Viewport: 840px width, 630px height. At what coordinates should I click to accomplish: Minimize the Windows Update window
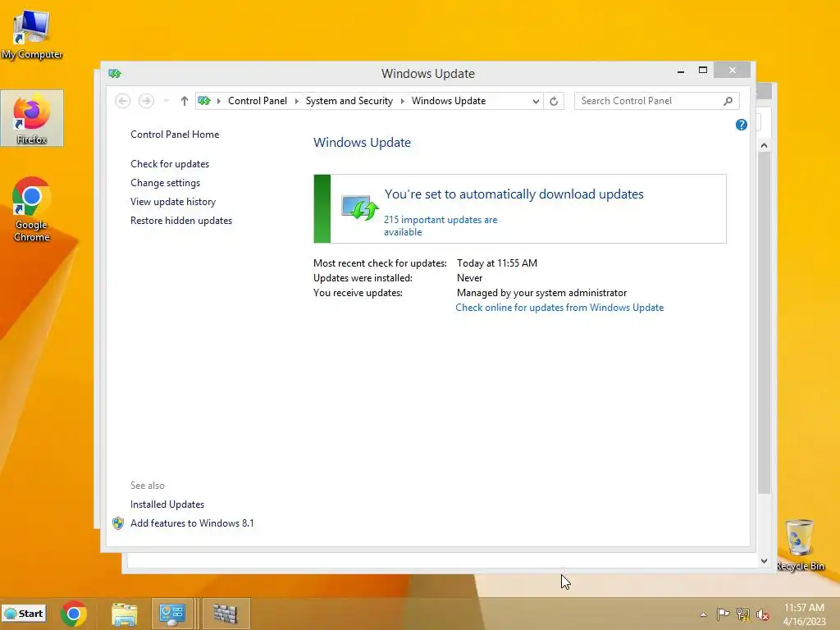tap(681, 71)
